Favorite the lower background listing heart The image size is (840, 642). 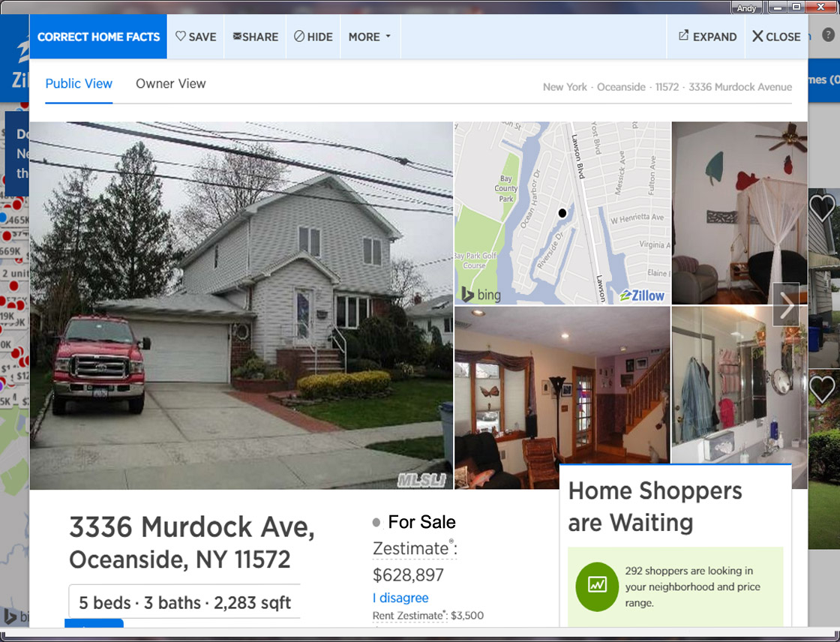tap(822, 388)
